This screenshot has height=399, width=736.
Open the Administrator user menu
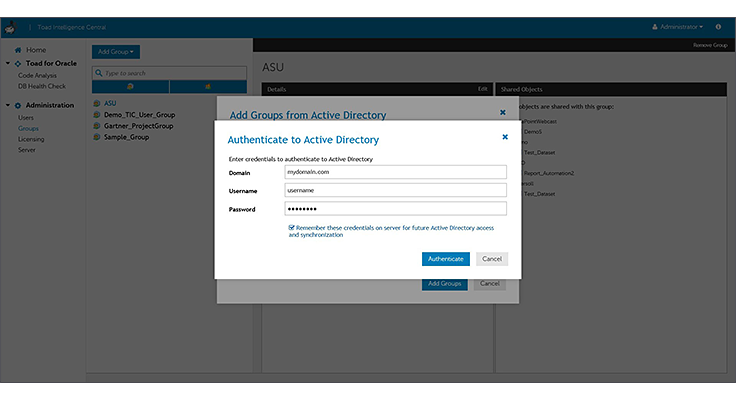677,27
